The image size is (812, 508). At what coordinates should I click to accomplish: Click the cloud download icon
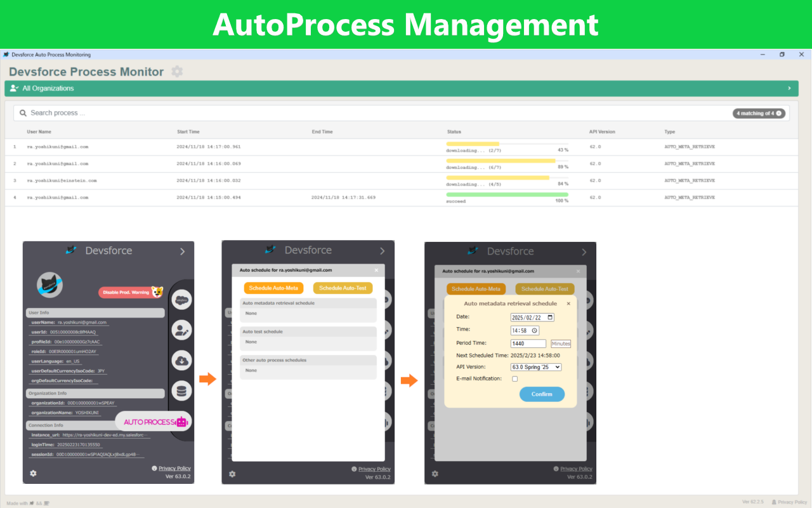(x=181, y=361)
